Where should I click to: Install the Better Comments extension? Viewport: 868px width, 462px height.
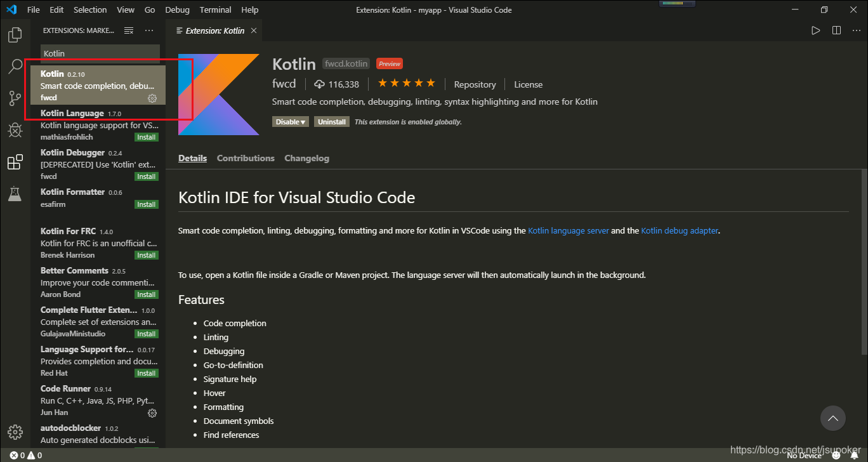click(x=147, y=294)
